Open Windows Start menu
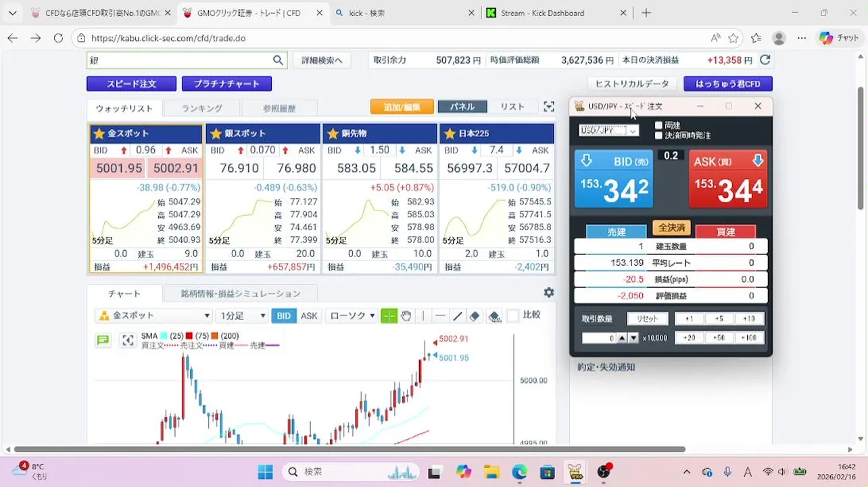This screenshot has width=868, height=487. 265,471
